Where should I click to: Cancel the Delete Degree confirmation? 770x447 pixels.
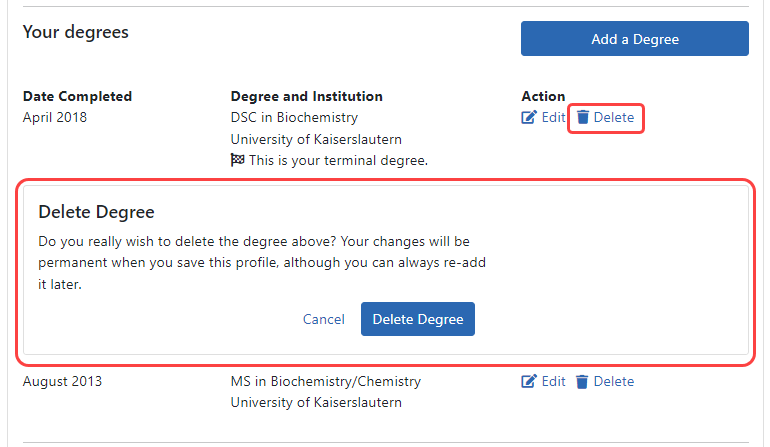tap(323, 320)
